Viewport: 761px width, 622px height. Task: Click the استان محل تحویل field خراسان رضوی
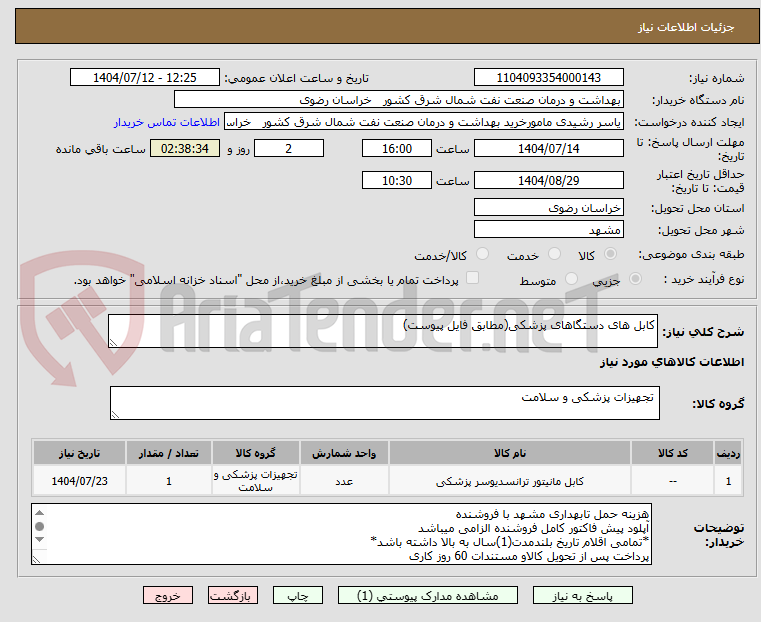pos(548,208)
